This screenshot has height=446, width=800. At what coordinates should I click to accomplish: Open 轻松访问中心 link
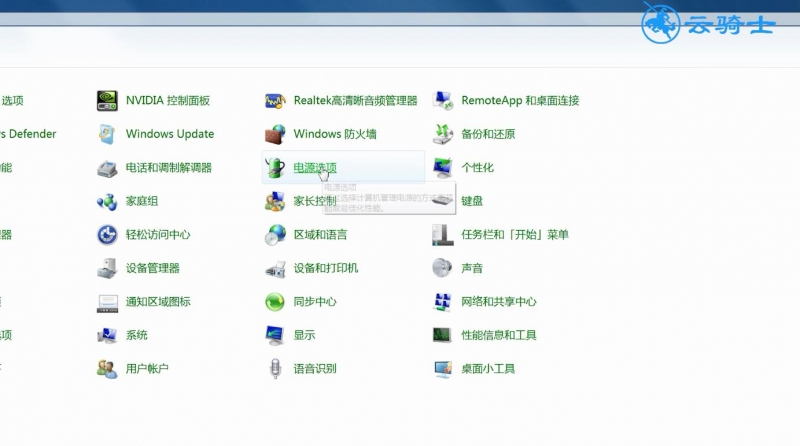coord(158,235)
